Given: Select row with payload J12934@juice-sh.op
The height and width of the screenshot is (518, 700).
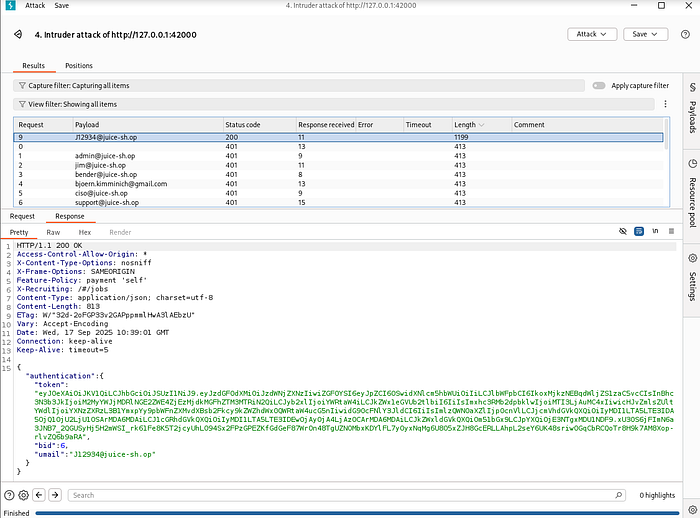Looking at the screenshot, I should pyautogui.click(x=338, y=137).
